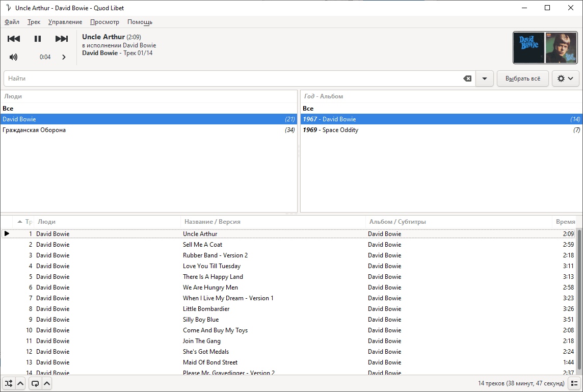Toggle repeat playback mode
The width and height of the screenshot is (583, 392).
(x=35, y=383)
